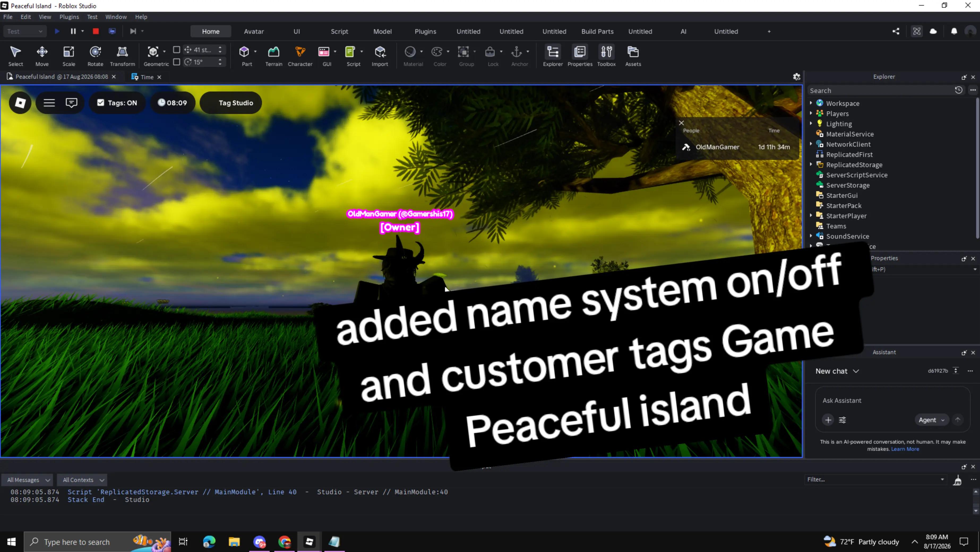The height and width of the screenshot is (552, 980).
Task: Insert a new Part
Action: pos(245,55)
